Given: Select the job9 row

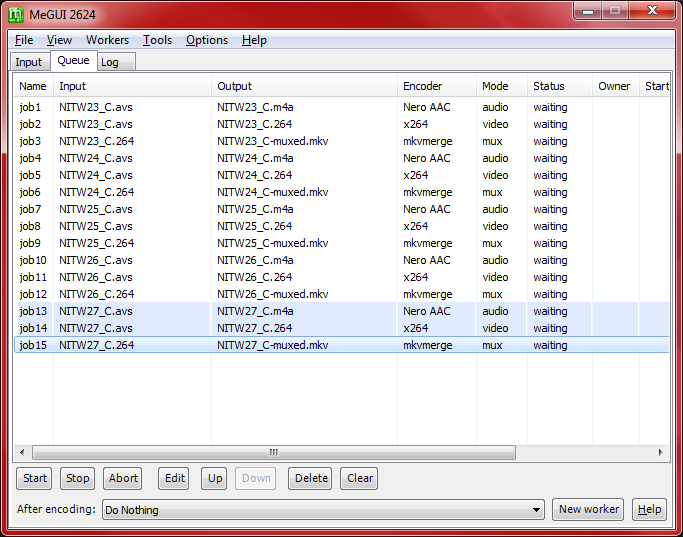Looking at the screenshot, I should (342, 243).
